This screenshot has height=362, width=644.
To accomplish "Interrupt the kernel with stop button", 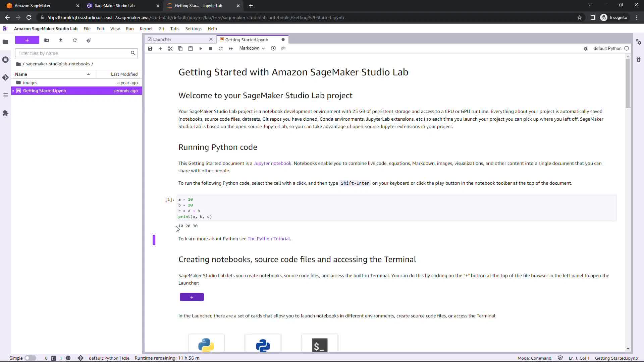I will [x=211, y=49].
